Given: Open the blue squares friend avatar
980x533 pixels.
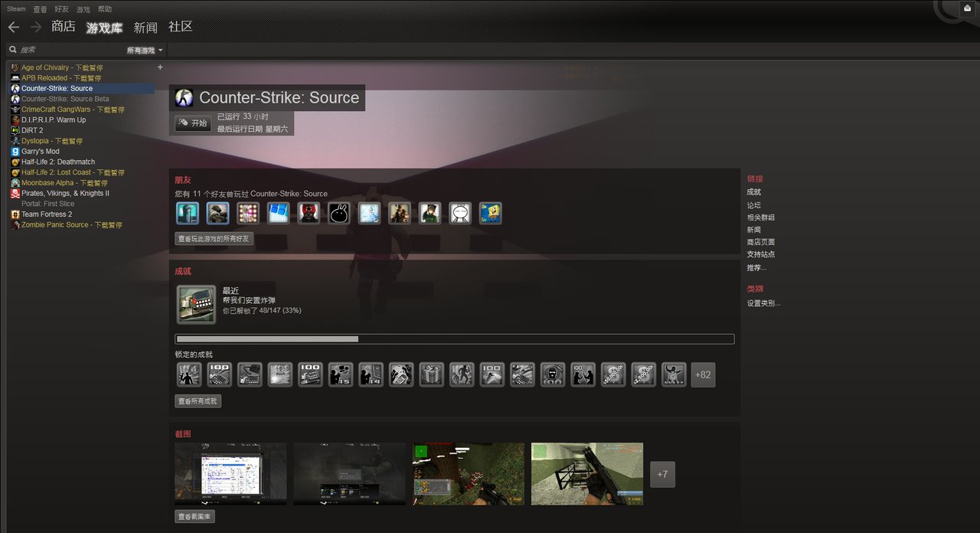Looking at the screenshot, I should pyautogui.click(x=279, y=213).
